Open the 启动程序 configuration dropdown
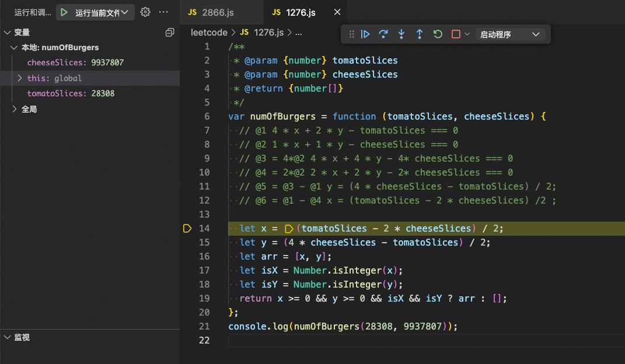 coord(510,34)
